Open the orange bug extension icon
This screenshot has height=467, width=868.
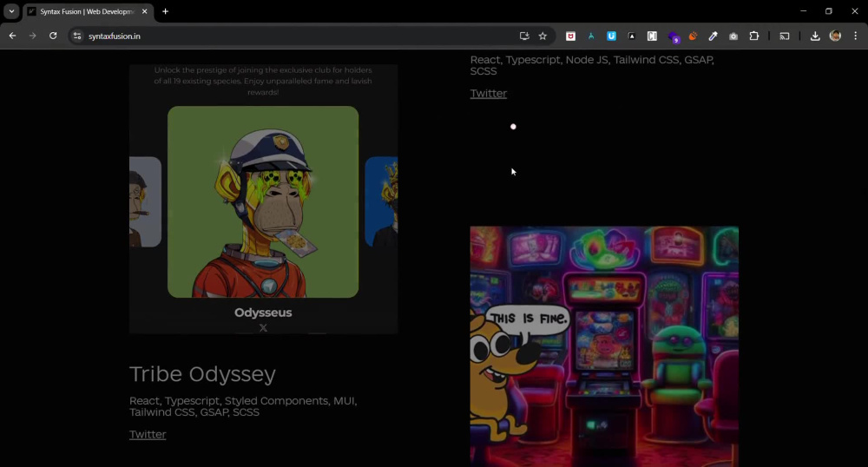tap(693, 36)
